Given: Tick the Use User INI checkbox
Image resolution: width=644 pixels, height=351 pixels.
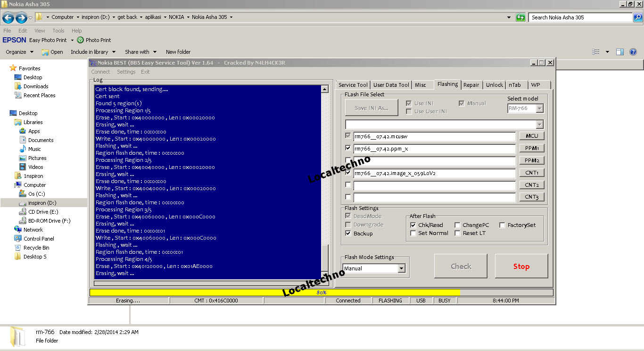Looking at the screenshot, I should click(x=409, y=111).
